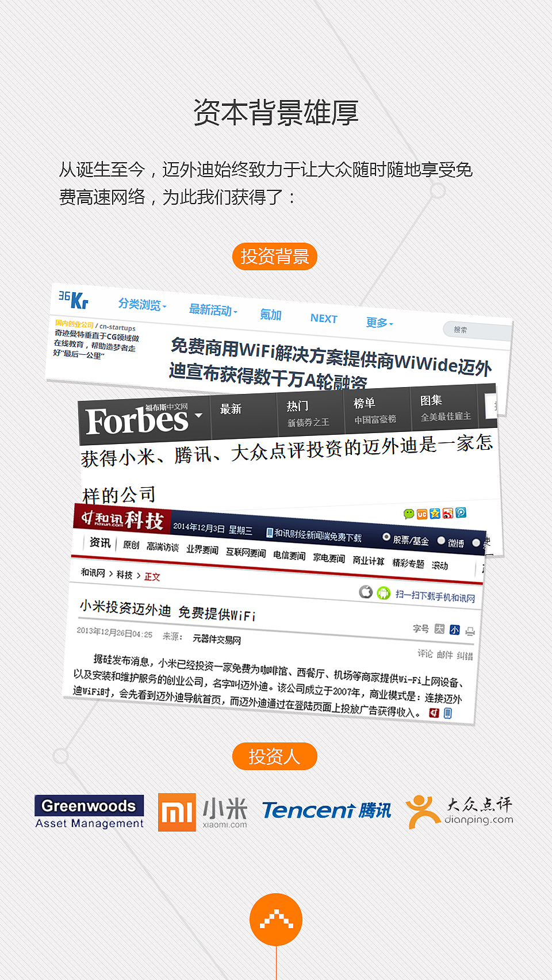Select the Forbes 最新 tab
This screenshot has width=552, height=980.
231,409
